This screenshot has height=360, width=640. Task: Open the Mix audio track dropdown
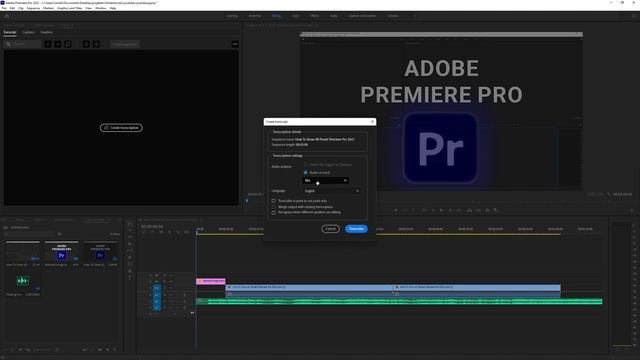pos(326,180)
